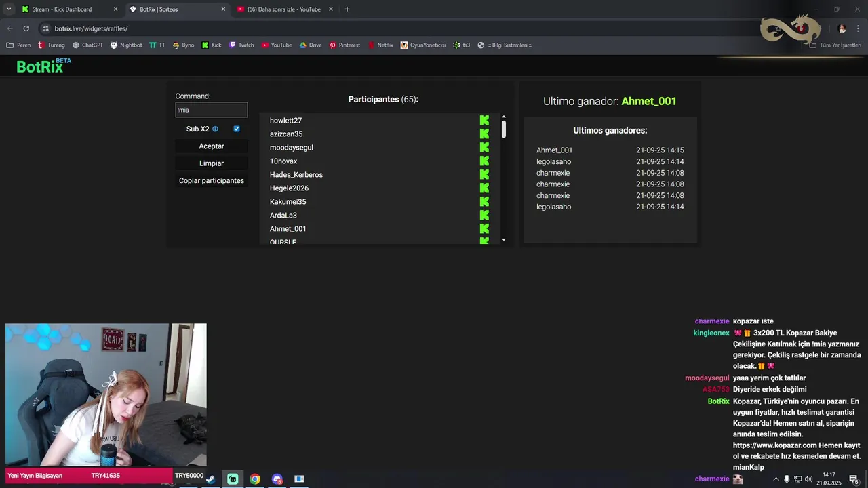Open a new browser tab
Viewport: 868px width, 488px height.
click(347, 9)
